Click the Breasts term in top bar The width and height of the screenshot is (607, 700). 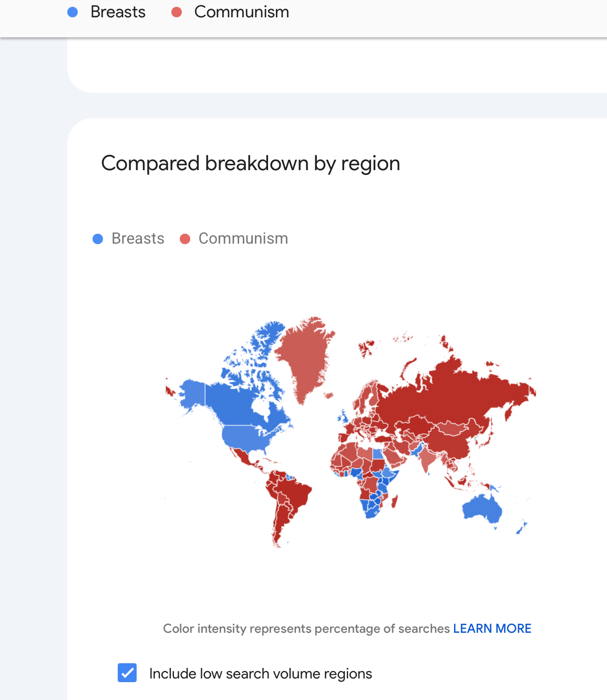(x=118, y=12)
